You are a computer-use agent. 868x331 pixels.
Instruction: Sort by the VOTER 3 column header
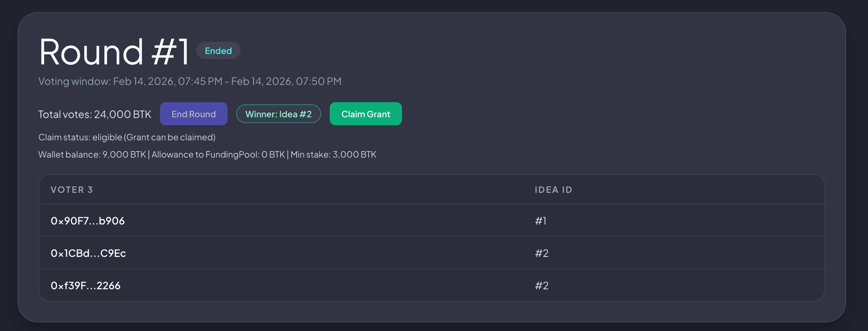pos(72,190)
